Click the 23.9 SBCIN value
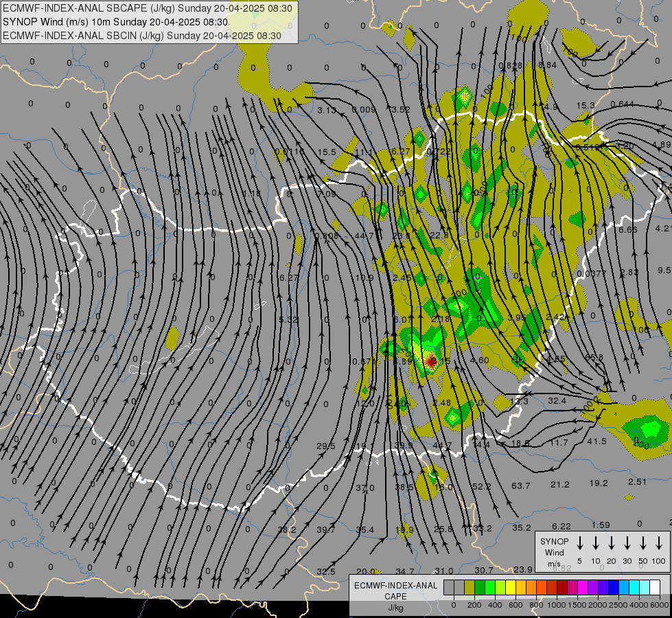This screenshot has width=672, height=618. click(523, 569)
